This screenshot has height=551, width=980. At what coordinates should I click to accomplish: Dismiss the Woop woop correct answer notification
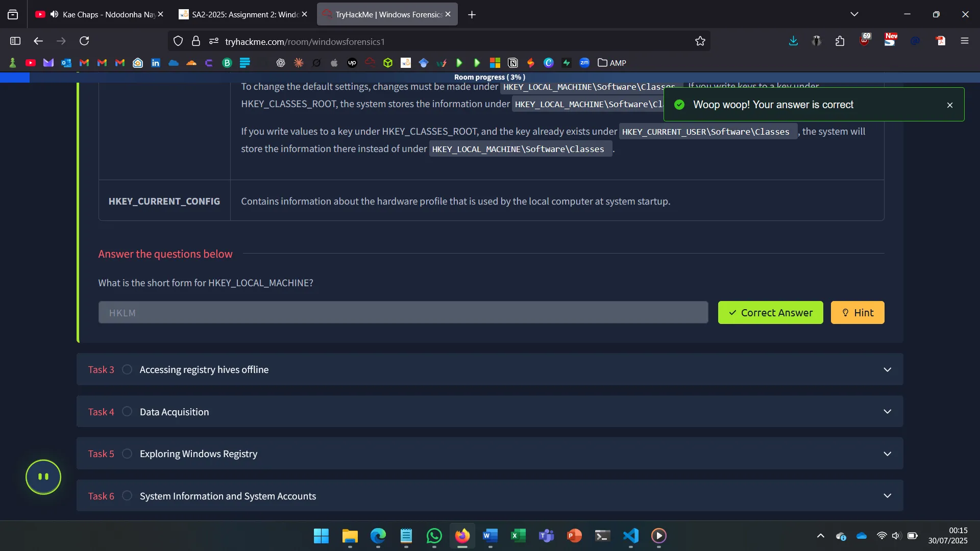949,105
